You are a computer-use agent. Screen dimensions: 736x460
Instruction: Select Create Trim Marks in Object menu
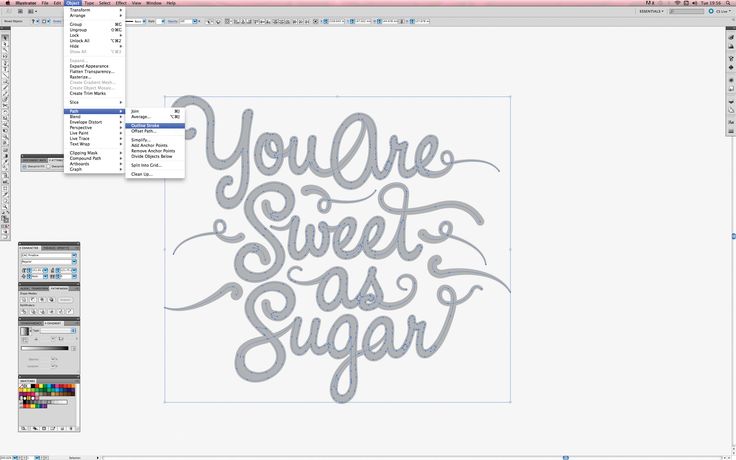94,93
